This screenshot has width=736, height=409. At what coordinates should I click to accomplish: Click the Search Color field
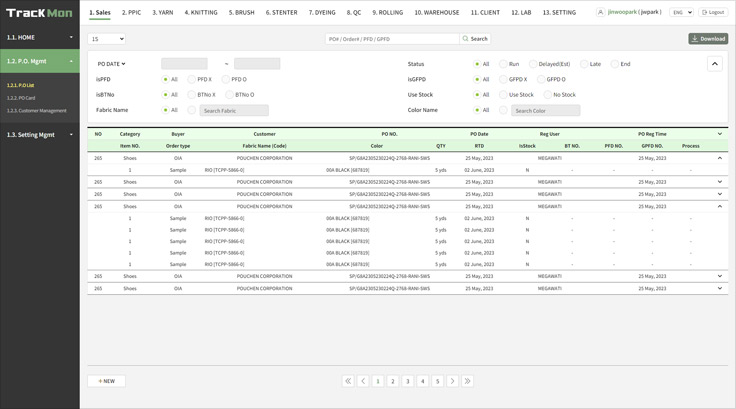click(x=545, y=110)
